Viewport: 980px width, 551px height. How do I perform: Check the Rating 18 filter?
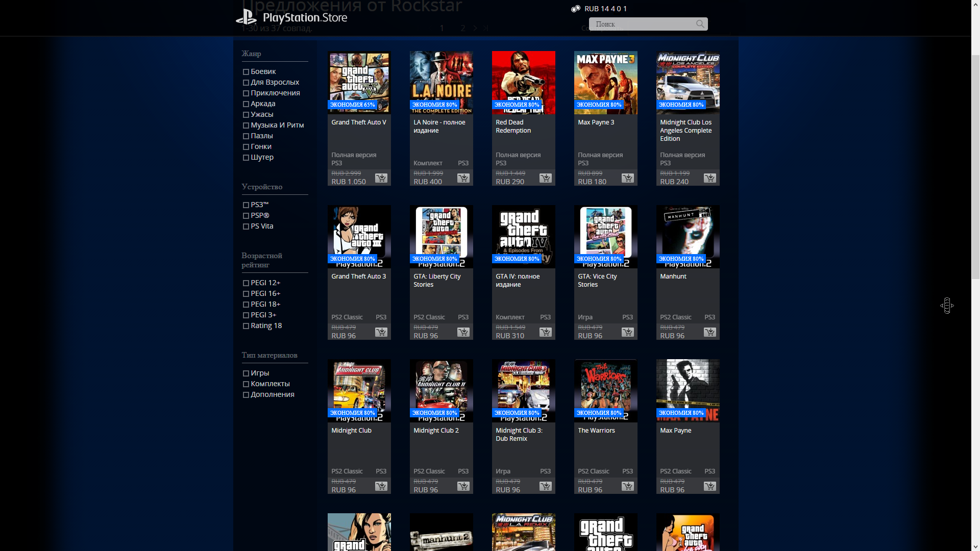(246, 326)
